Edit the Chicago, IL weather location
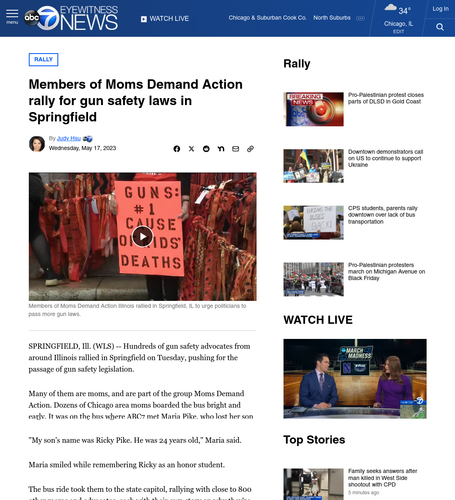Screen dimensions: 455x500 tap(398, 31)
